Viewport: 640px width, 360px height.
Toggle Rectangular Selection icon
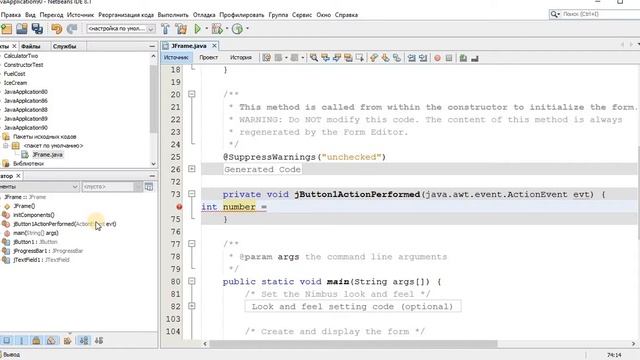pos(360,58)
